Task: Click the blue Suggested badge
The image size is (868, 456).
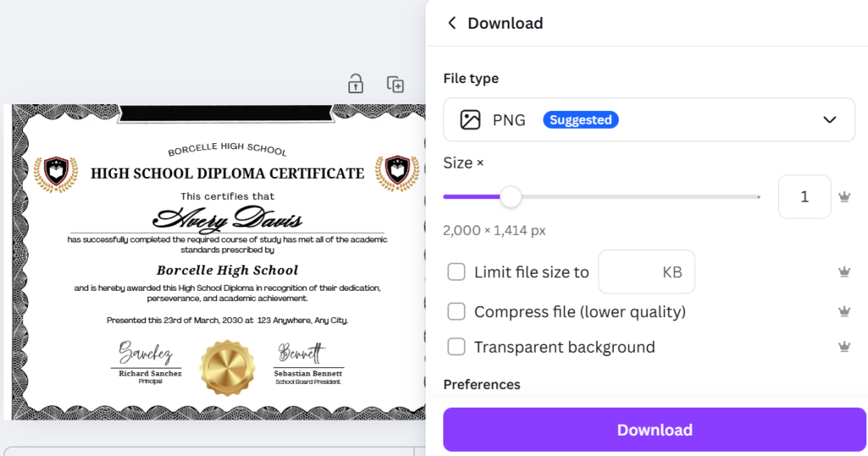Action: (x=581, y=120)
